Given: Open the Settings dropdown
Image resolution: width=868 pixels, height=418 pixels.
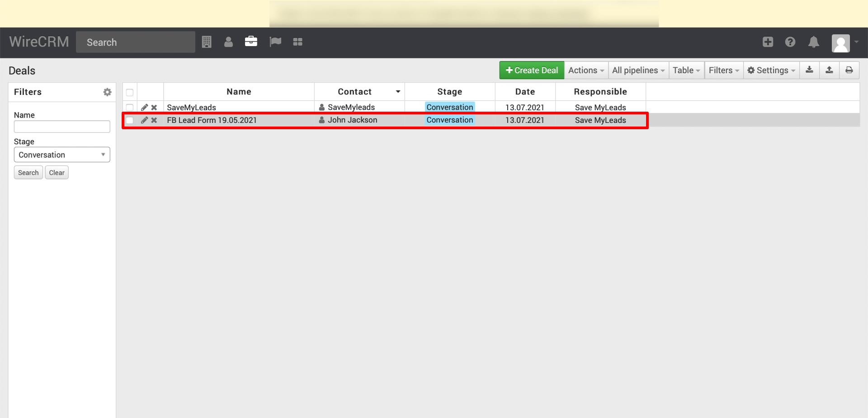Looking at the screenshot, I should pyautogui.click(x=771, y=70).
